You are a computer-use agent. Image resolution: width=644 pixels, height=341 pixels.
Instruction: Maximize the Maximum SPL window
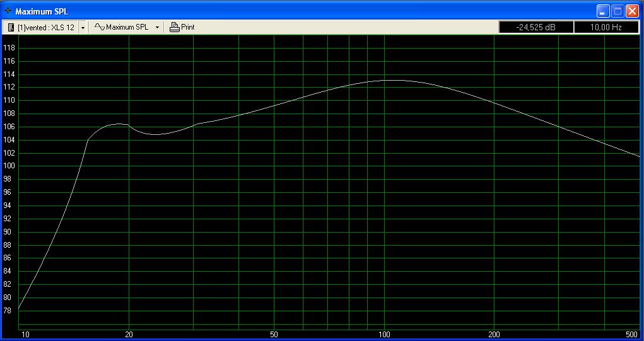point(618,11)
